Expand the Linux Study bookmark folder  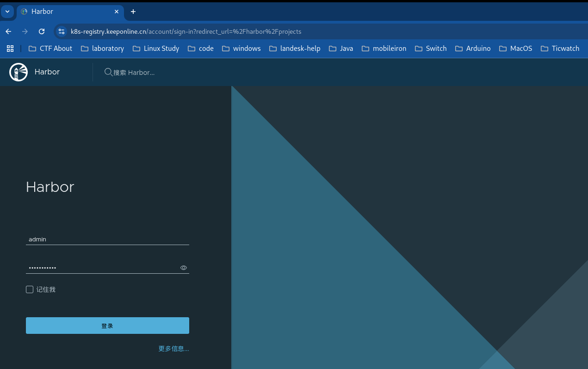(x=156, y=49)
